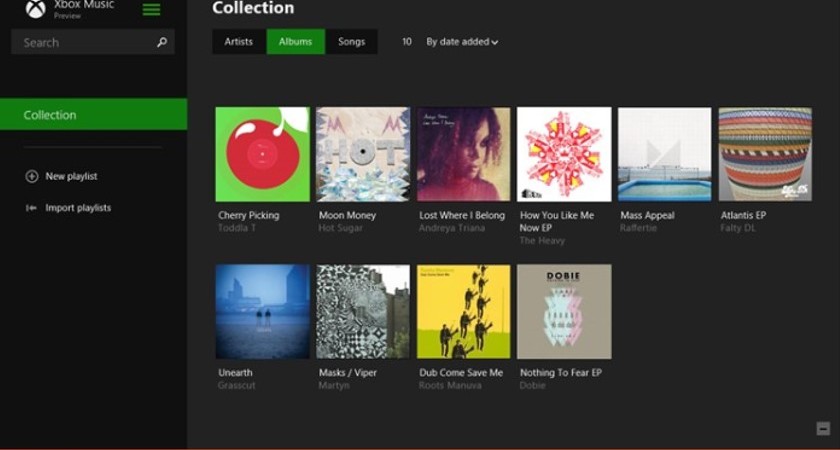Select Lost Where I Belong album art

463,154
